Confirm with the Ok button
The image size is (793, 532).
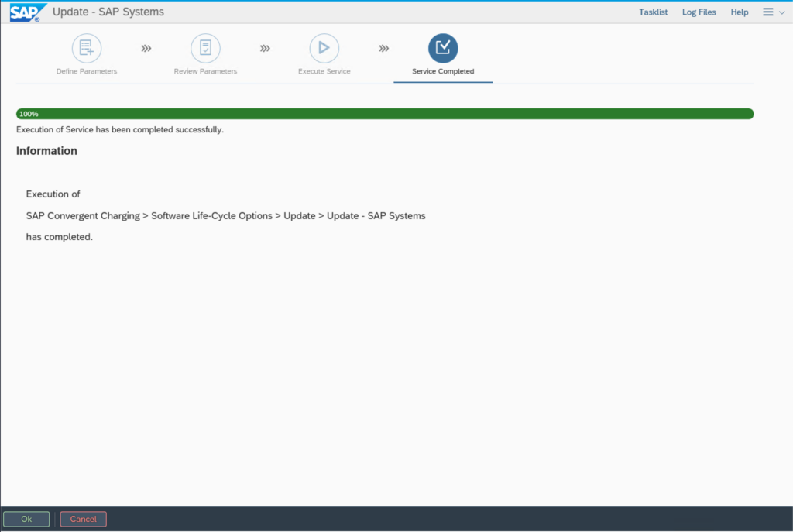(26, 519)
